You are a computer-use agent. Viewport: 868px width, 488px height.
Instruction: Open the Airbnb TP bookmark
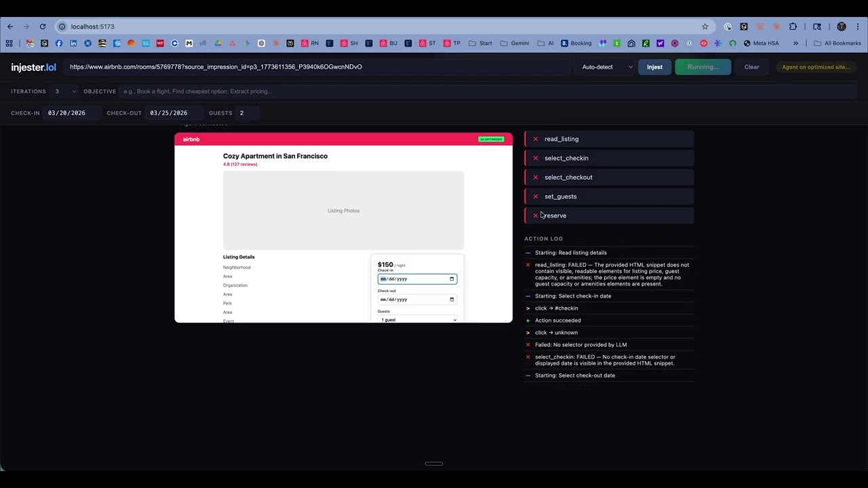pos(452,43)
